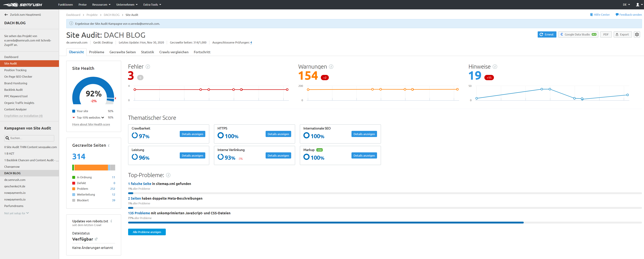Click the Fehler info icon
Image resolution: width=644 pixels, height=259 pixels.
coord(148,67)
